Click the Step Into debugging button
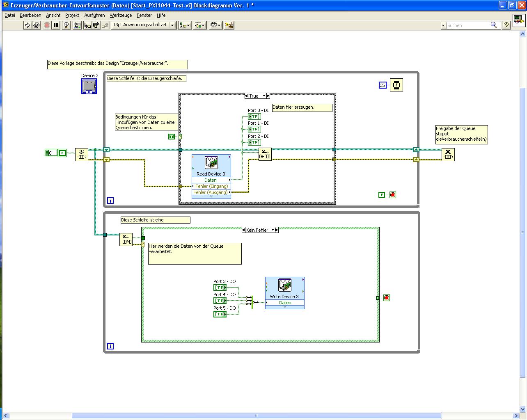Image resolution: width=527 pixels, height=420 pixels. [x=87, y=25]
